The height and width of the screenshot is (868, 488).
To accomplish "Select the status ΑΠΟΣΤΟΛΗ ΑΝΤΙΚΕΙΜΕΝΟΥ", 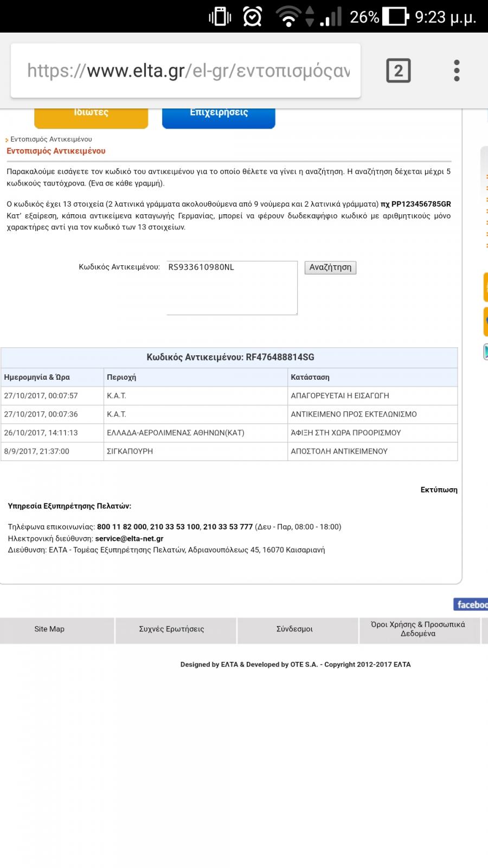I will (x=339, y=451).
